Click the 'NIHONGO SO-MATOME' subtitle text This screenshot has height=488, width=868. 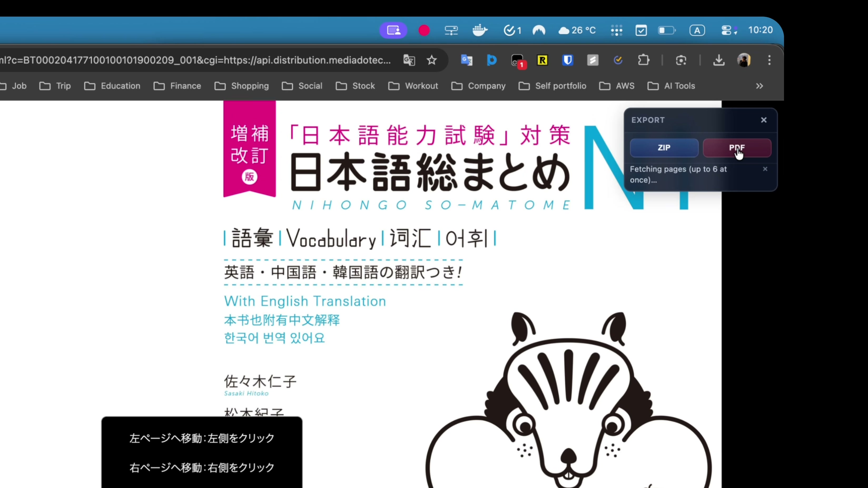431,205
